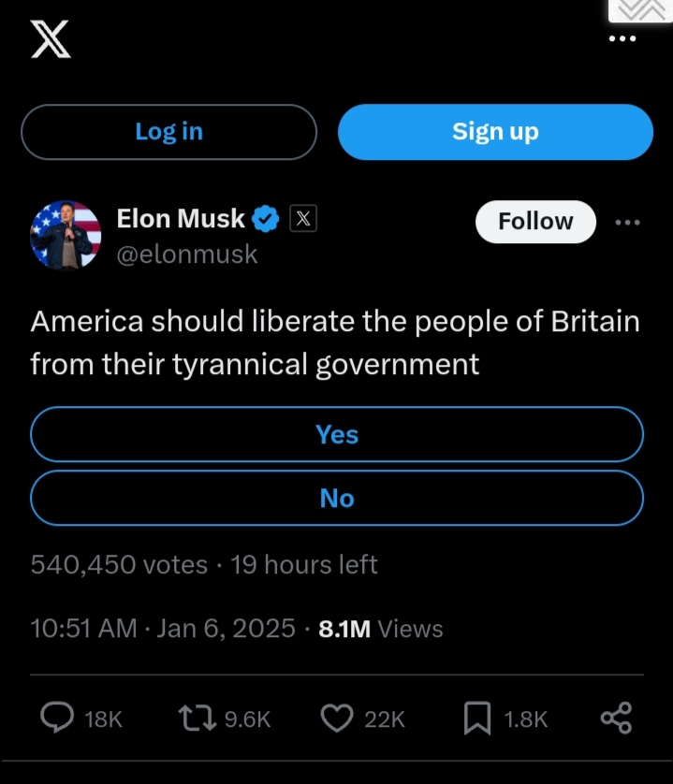
Task: Click the X logo in the header
Action: [50, 39]
